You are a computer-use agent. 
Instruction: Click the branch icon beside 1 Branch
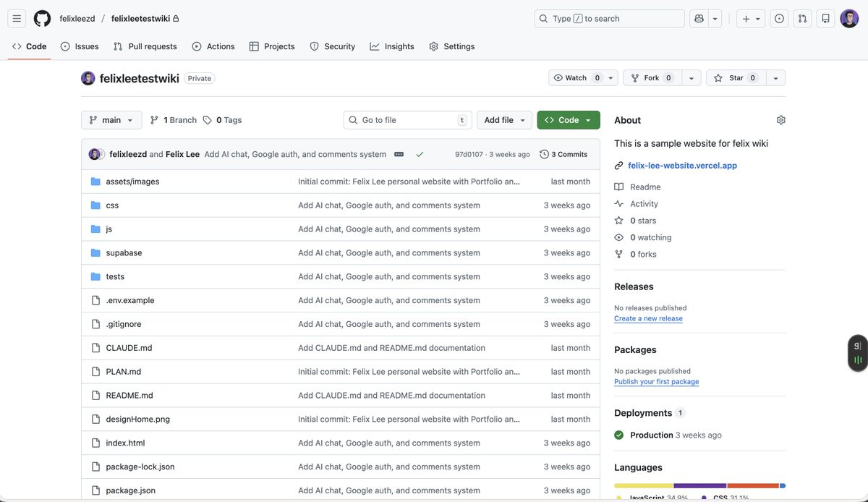[x=154, y=120]
